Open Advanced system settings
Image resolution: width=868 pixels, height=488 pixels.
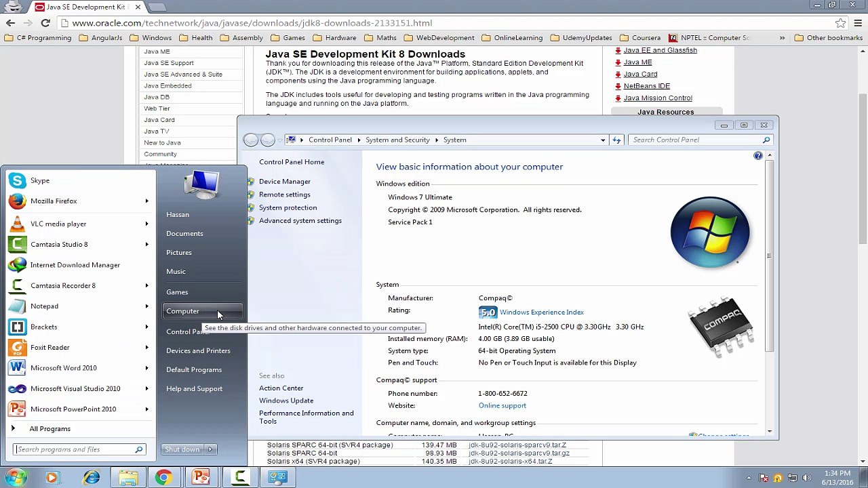(300, 221)
